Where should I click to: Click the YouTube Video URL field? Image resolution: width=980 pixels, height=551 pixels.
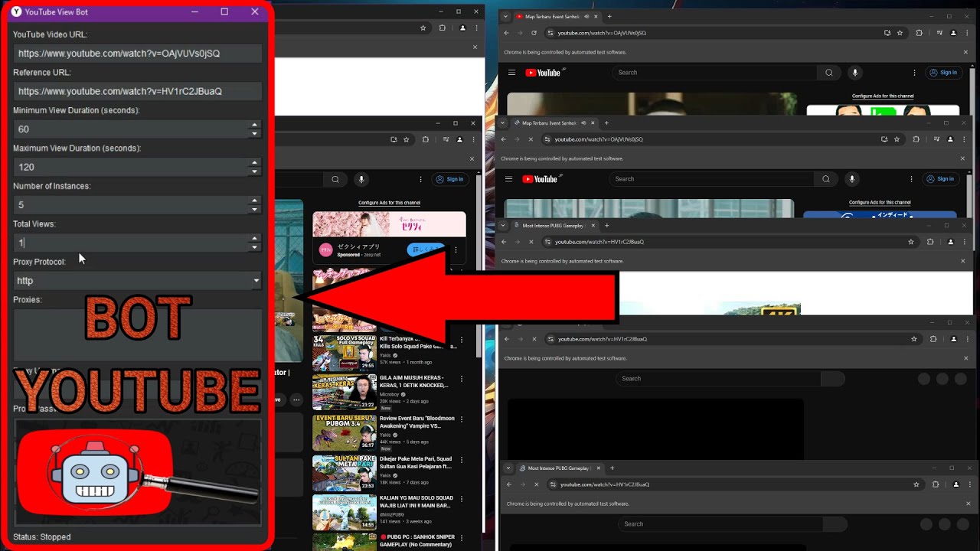tap(138, 54)
